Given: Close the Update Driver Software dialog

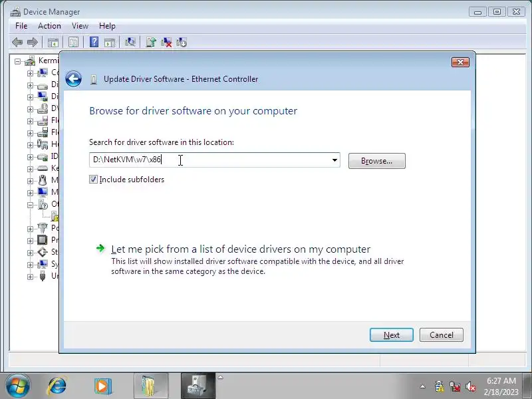Looking at the screenshot, I should pyautogui.click(x=460, y=62).
